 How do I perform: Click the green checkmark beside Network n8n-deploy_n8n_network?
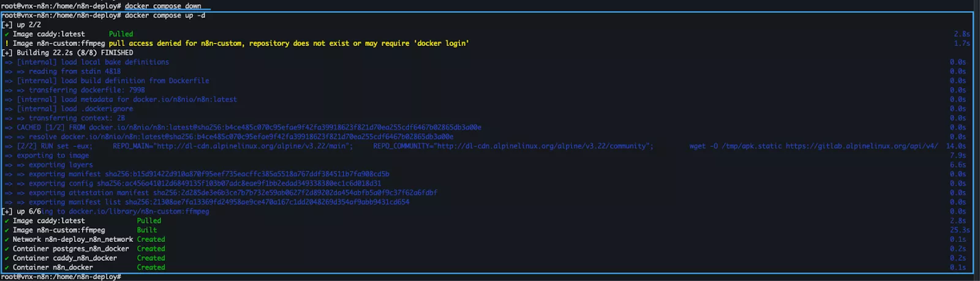coord(7,239)
